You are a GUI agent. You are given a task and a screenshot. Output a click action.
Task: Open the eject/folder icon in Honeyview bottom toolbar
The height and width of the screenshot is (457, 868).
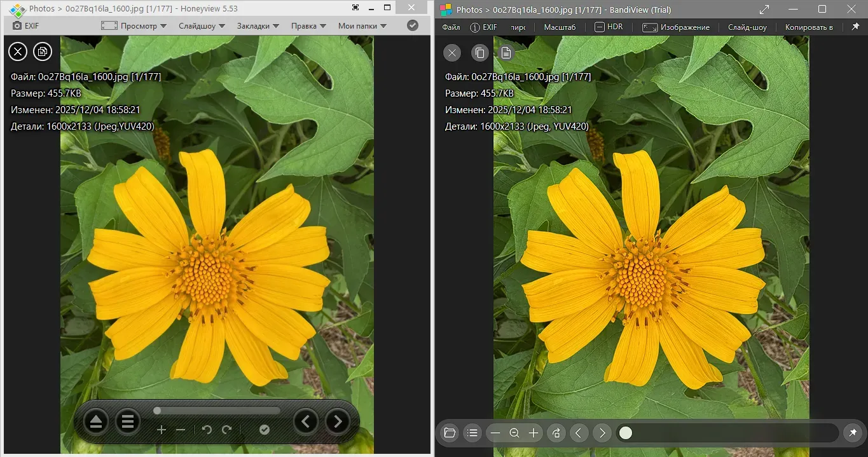coord(95,421)
